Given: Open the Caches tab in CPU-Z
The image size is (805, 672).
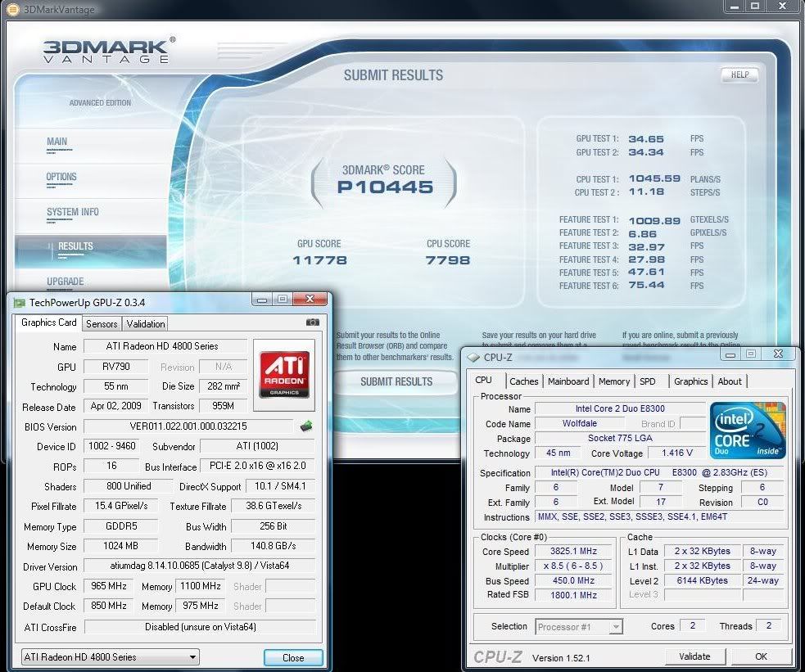Looking at the screenshot, I should 523,381.
